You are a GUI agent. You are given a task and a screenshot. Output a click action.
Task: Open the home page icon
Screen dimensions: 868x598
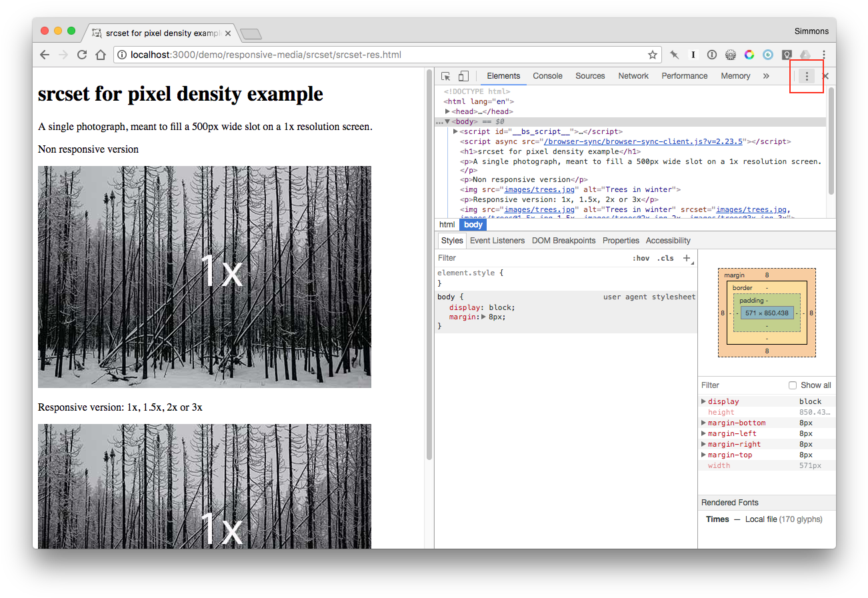coord(101,55)
